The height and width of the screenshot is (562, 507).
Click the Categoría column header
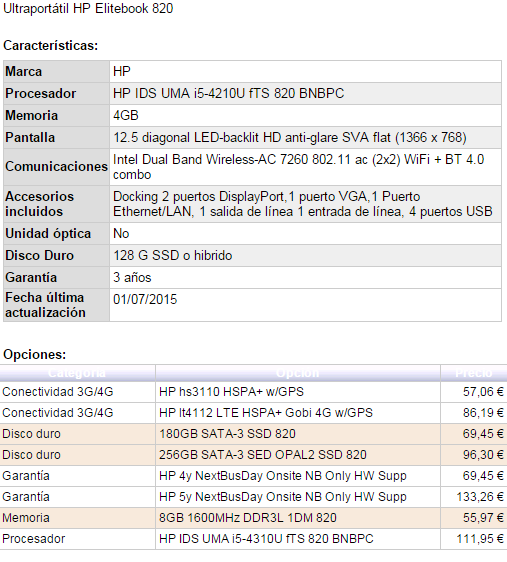(x=77, y=373)
